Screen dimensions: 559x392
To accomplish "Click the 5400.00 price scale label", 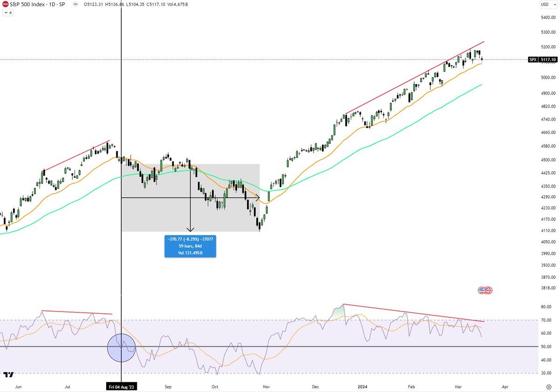I will tap(548, 18).
